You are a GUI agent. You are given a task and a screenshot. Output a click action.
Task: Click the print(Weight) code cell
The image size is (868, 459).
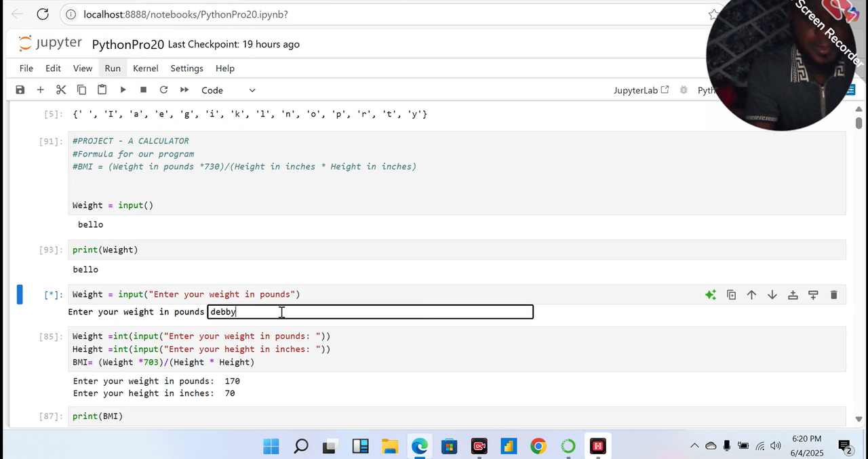tap(457, 250)
